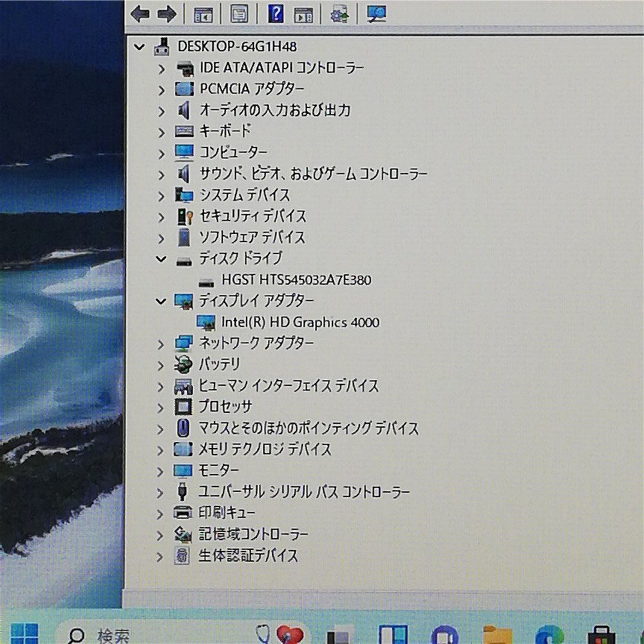Select the プロセッサ label

point(225,406)
